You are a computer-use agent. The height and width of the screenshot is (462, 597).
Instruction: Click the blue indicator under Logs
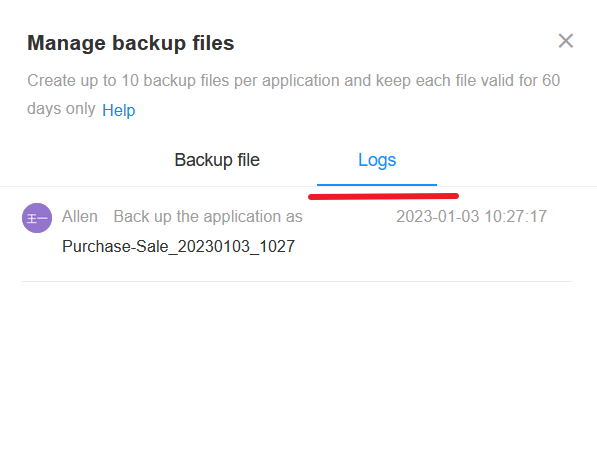377,185
